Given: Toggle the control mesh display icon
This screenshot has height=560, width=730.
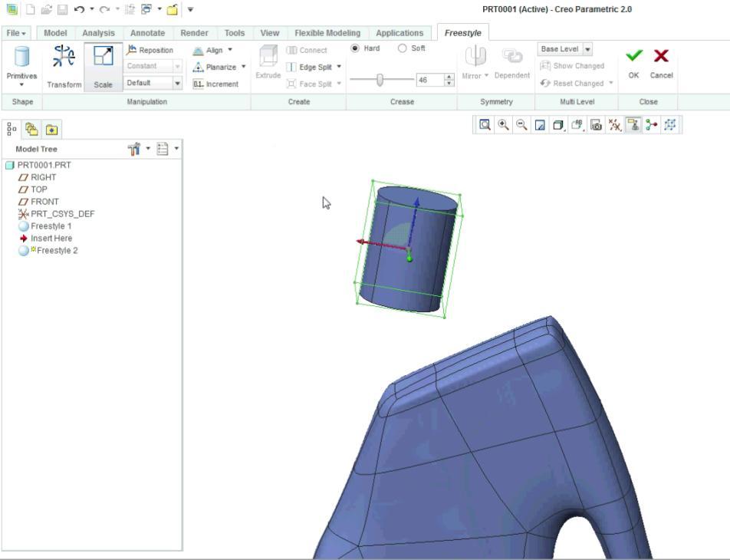Looking at the screenshot, I should point(670,125).
